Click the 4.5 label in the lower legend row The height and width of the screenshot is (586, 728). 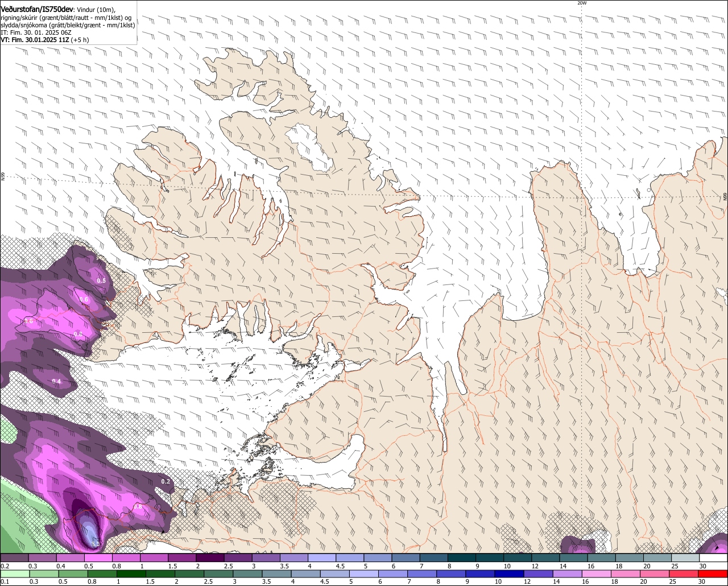click(324, 582)
